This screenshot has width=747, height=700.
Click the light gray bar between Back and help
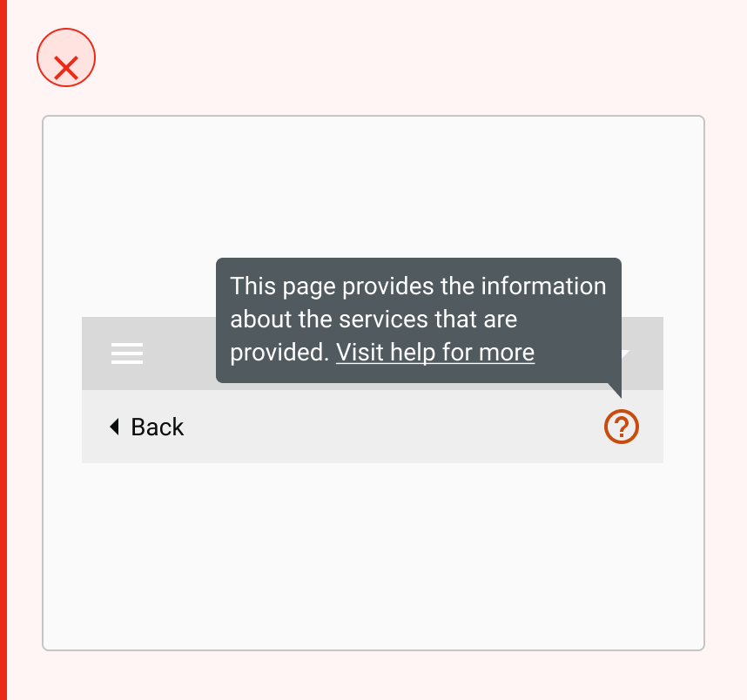pos(394,427)
